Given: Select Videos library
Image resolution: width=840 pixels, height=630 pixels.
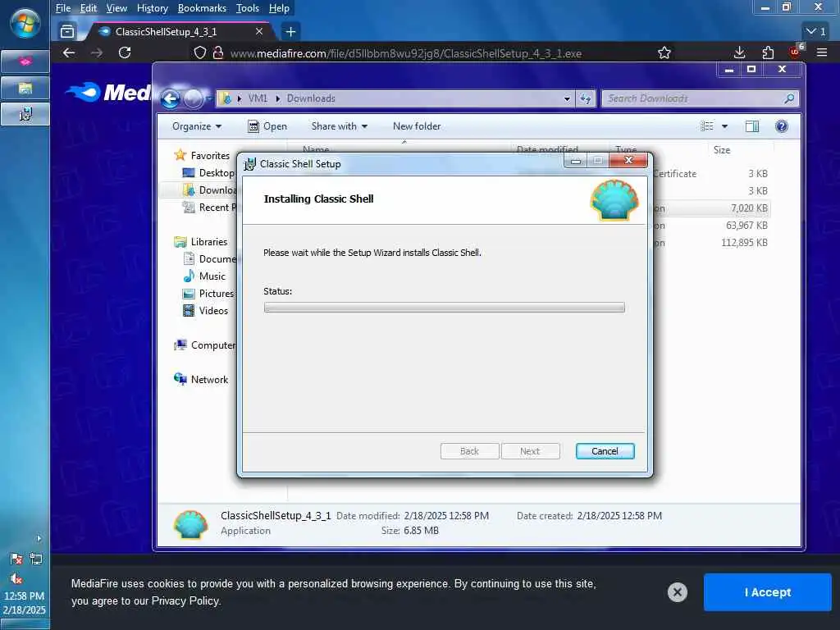Looking at the screenshot, I should 206,310.
